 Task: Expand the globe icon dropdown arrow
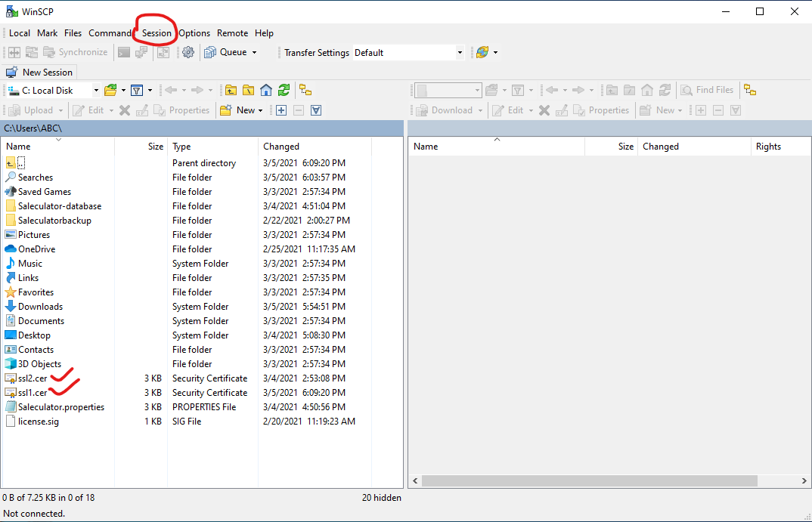pos(495,52)
